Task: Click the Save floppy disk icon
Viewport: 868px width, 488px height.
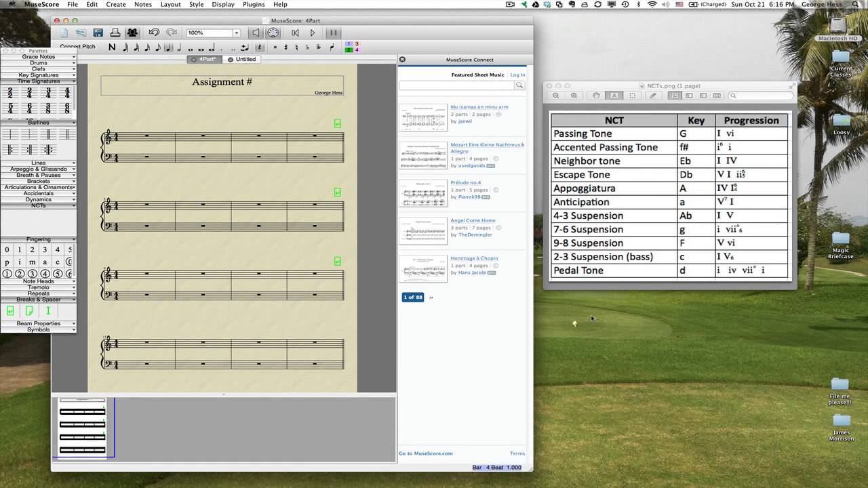Action: [x=98, y=33]
